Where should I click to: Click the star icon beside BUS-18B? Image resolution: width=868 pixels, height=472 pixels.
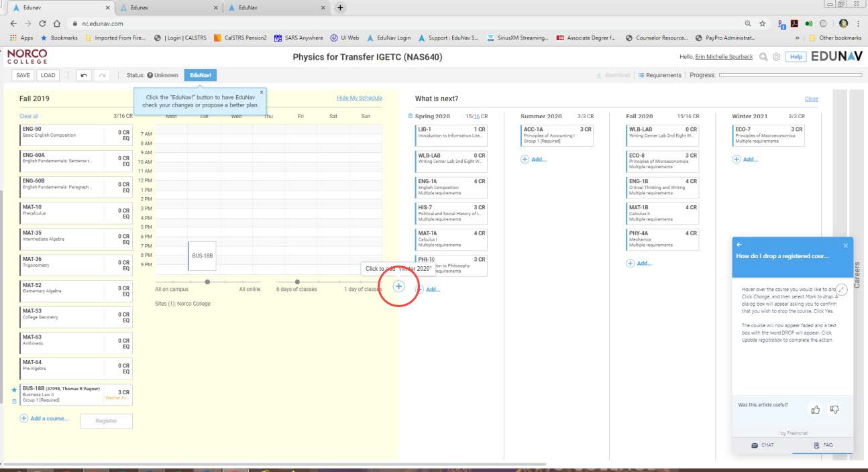(14, 390)
